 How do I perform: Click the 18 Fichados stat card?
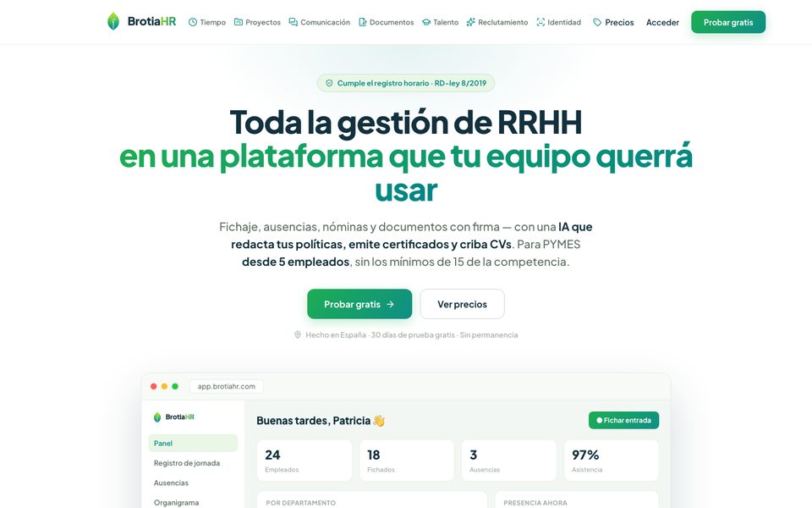click(x=407, y=461)
